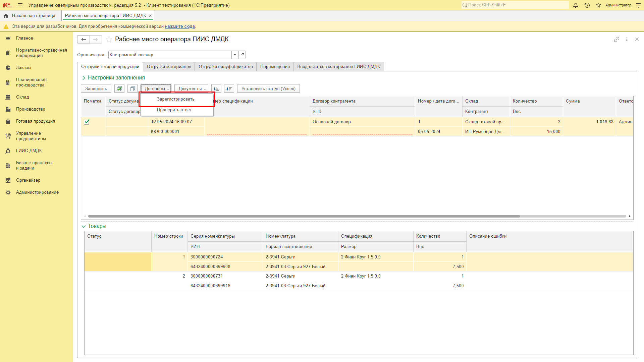Close the Рабочее место оператора ГИИС ДМДК tab
This screenshot has width=644, height=362.
point(150,16)
